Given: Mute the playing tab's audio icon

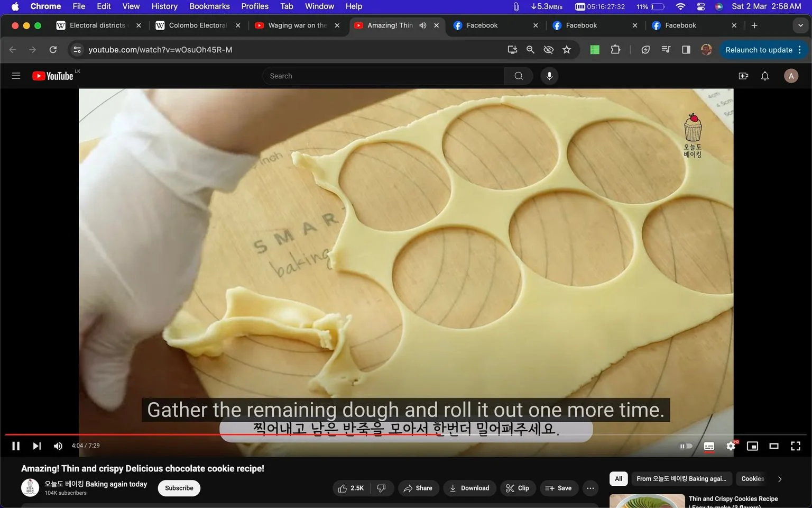Looking at the screenshot, I should pos(423,25).
